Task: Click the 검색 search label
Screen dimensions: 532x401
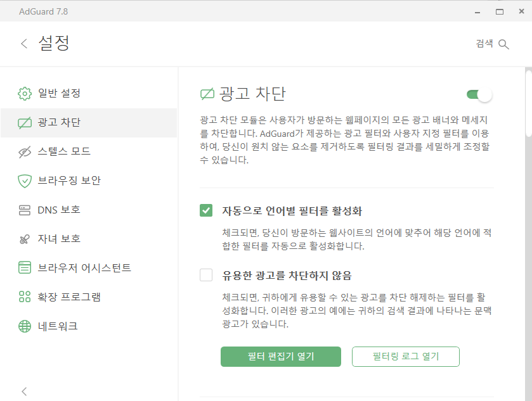Action: coord(484,43)
